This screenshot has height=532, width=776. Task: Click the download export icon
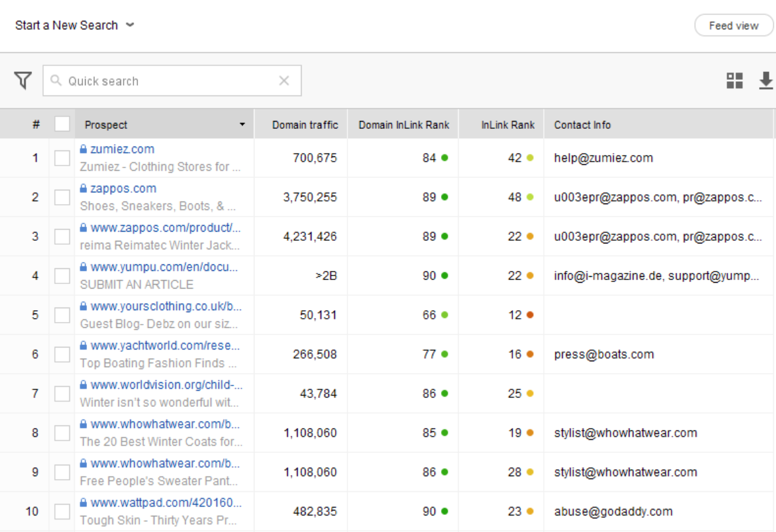click(x=766, y=80)
